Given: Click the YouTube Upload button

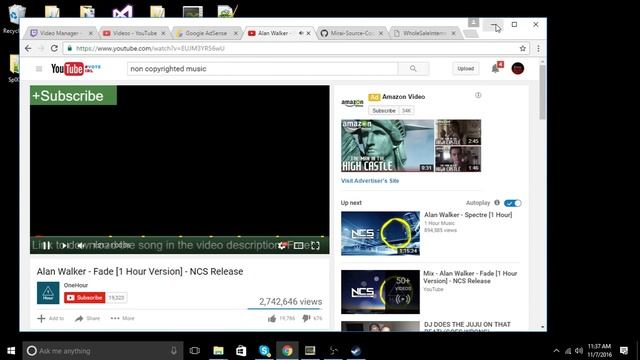Looking at the screenshot, I should pos(465,69).
